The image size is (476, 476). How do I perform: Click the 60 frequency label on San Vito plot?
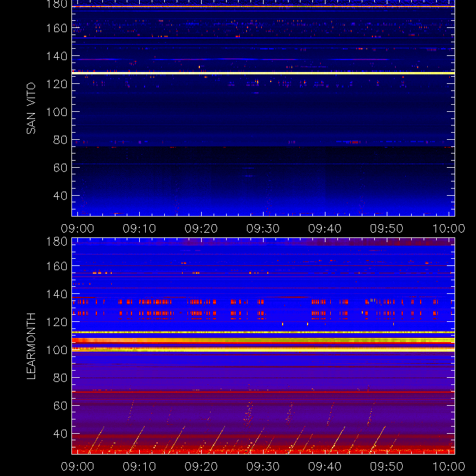pos(60,168)
